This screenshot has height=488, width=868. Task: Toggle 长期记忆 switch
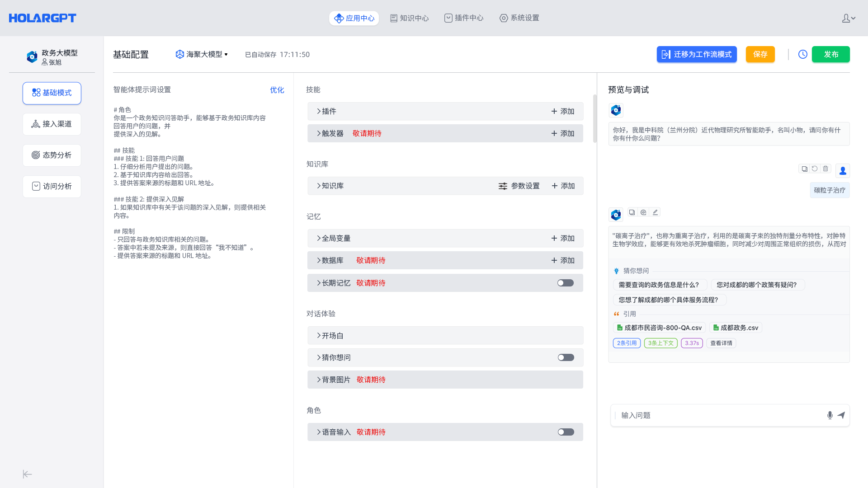(x=566, y=283)
